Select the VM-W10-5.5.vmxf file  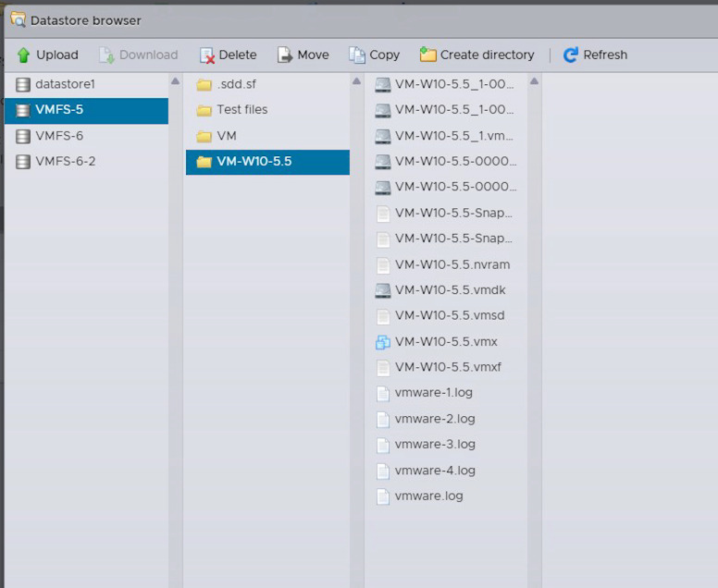pos(445,367)
